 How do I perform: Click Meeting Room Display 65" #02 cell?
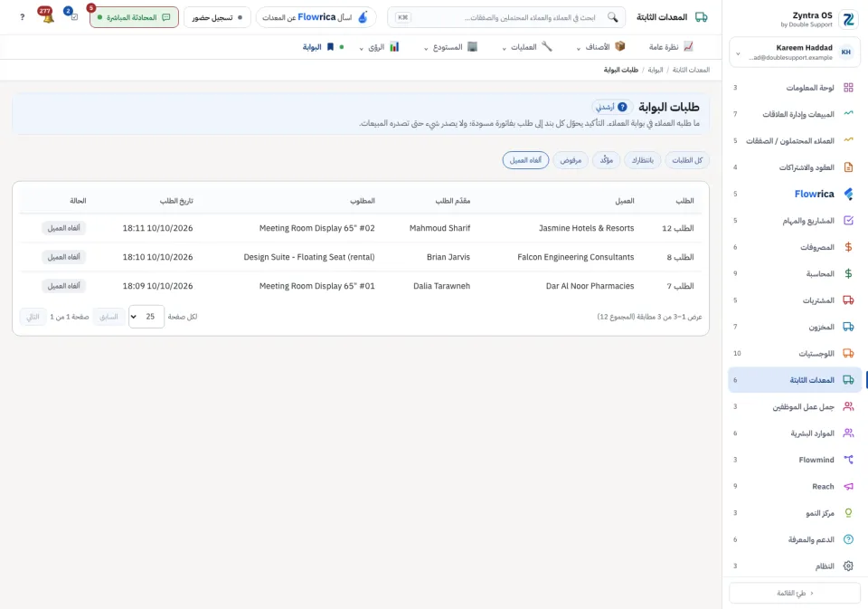(316, 228)
